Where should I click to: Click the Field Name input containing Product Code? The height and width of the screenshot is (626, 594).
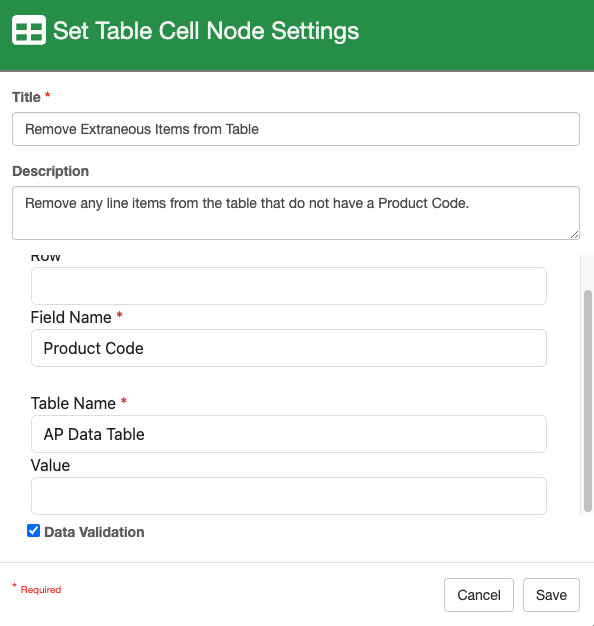point(289,348)
